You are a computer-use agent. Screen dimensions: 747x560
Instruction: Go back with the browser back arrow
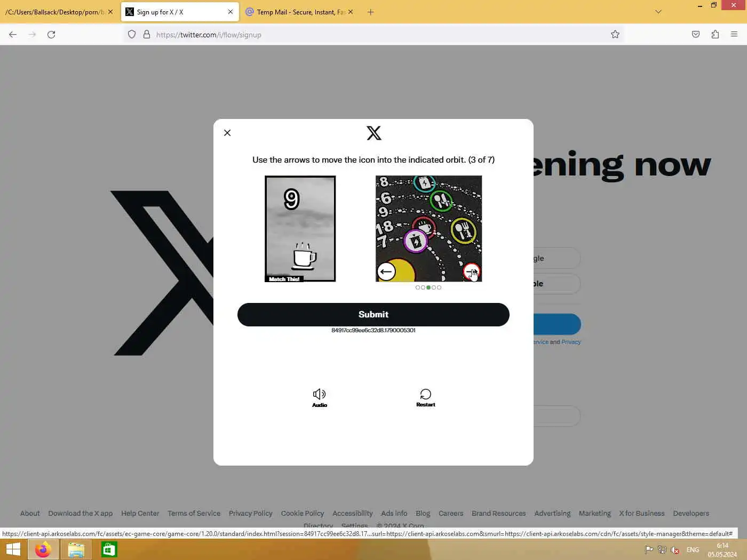pyautogui.click(x=13, y=35)
